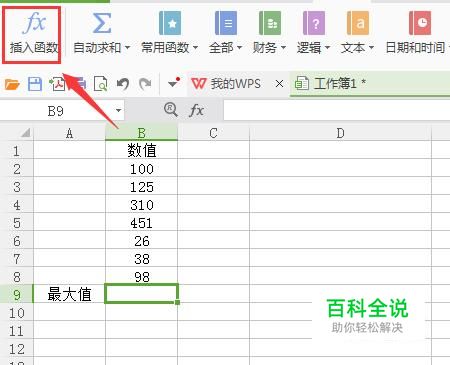This screenshot has height=365, width=450.
Task: Select the cell containing 125
Action: 141,187
